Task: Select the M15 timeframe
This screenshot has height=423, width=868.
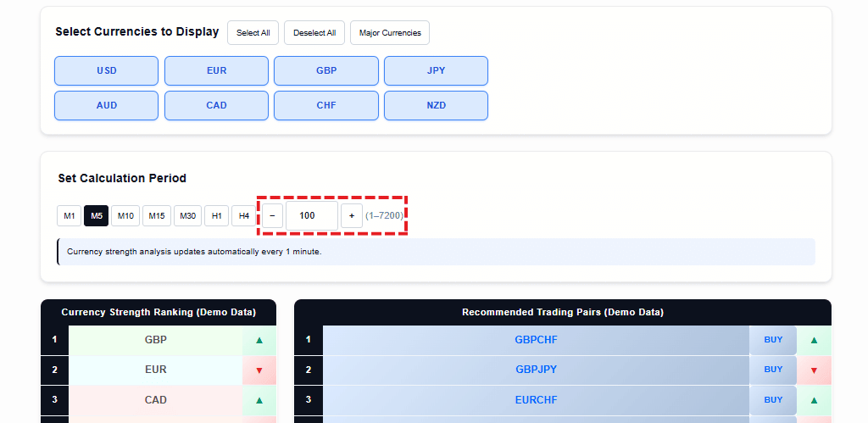Action: (x=157, y=216)
